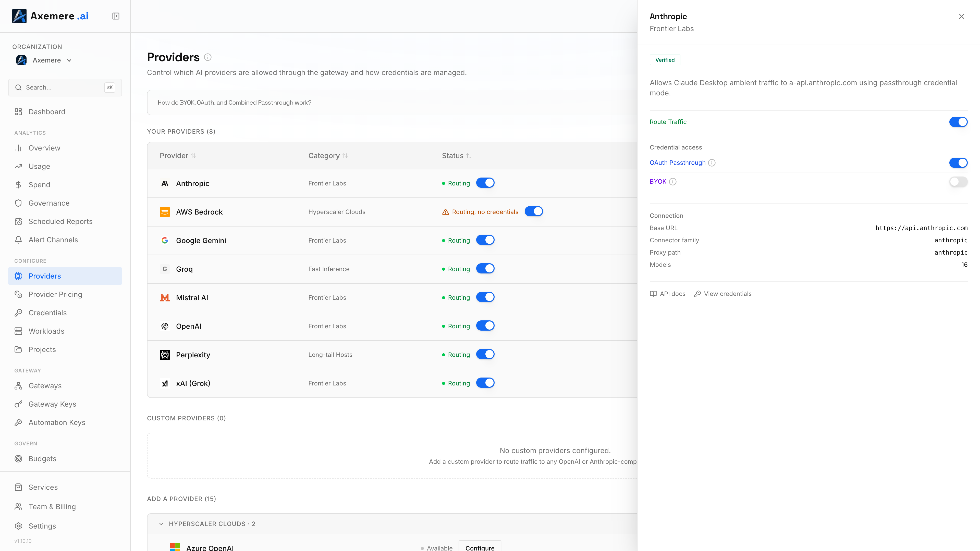Toggle routing for OpenAI row
980x551 pixels.
click(485, 325)
